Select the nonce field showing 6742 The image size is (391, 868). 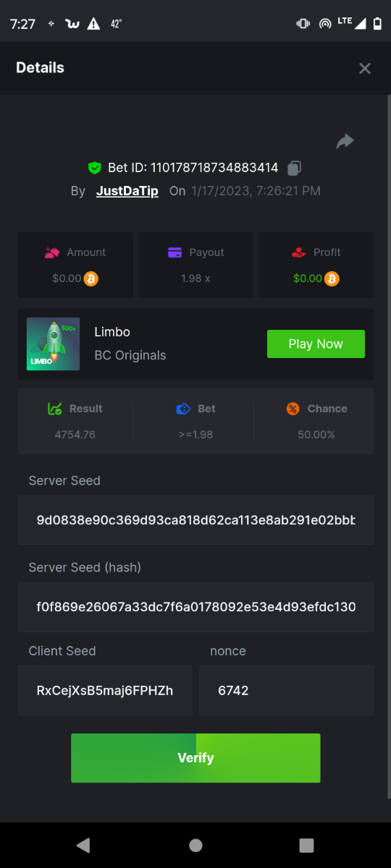(x=286, y=691)
